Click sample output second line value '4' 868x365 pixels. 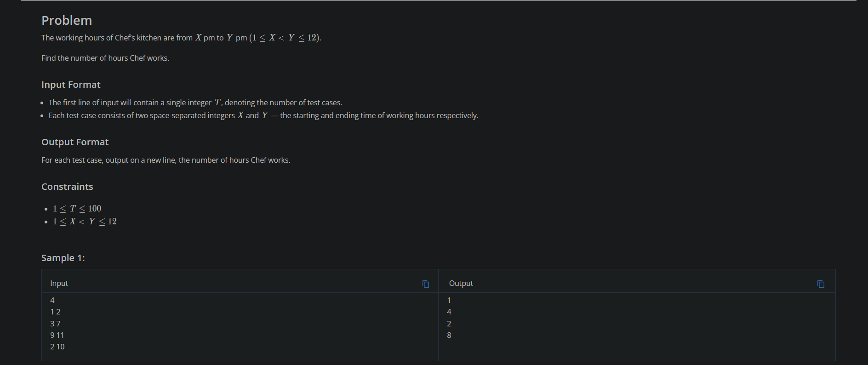click(x=449, y=312)
